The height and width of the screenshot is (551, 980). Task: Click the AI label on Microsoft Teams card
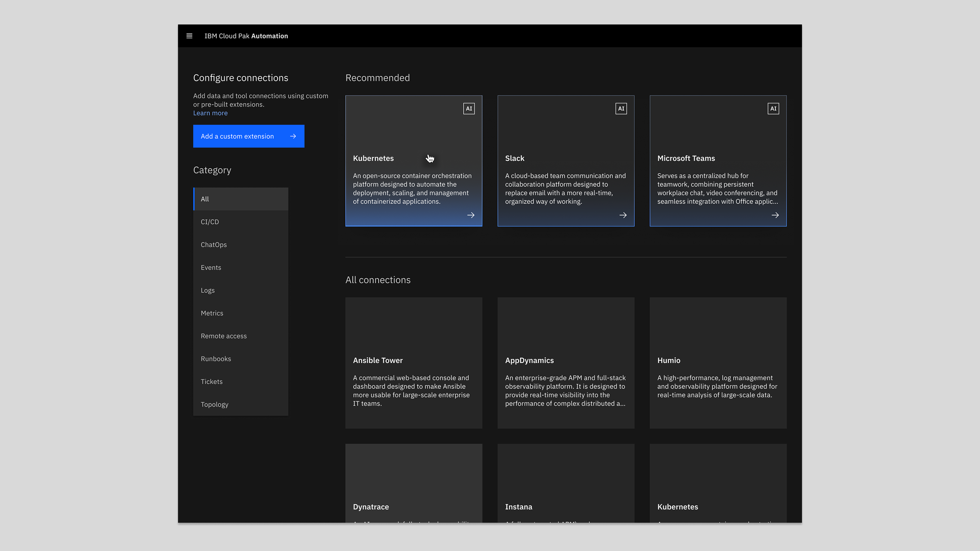(x=773, y=109)
